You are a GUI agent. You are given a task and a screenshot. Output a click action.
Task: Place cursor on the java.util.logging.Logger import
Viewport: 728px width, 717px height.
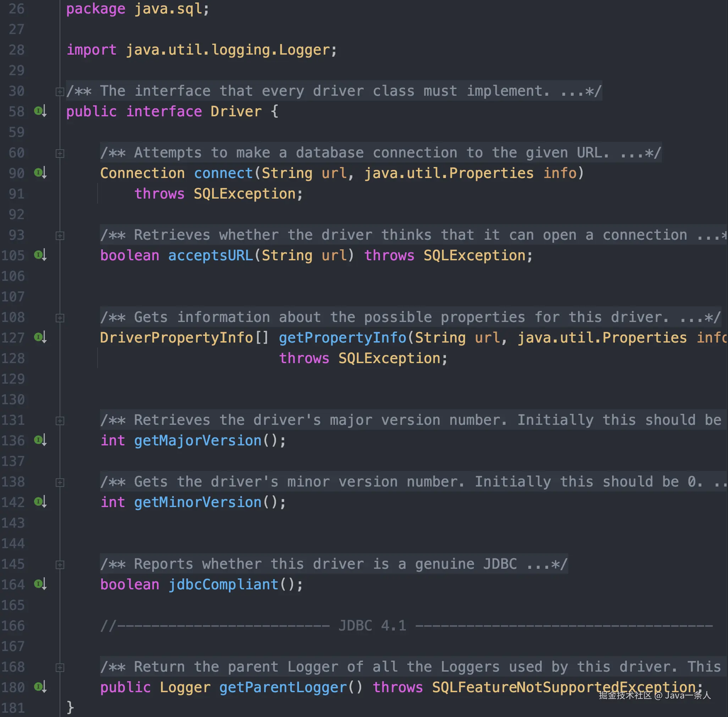(x=230, y=49)
